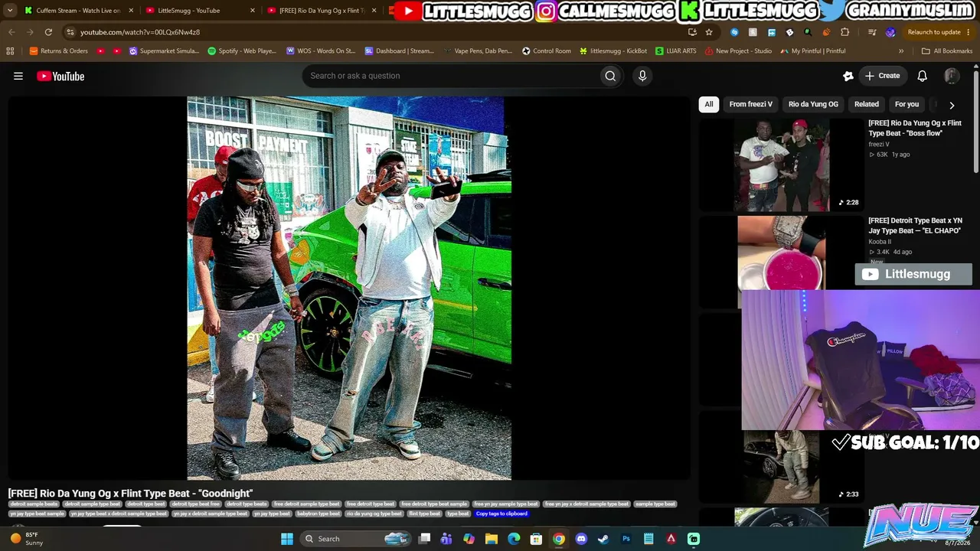Open Returns & Orders bookmark
Viewport: 980px width, 551px height.
click(59, 51)
